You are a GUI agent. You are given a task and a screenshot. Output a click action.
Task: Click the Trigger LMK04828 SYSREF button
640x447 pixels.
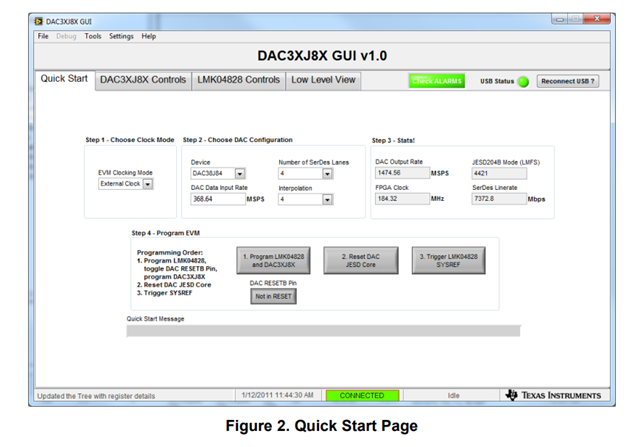click(449, 260)
